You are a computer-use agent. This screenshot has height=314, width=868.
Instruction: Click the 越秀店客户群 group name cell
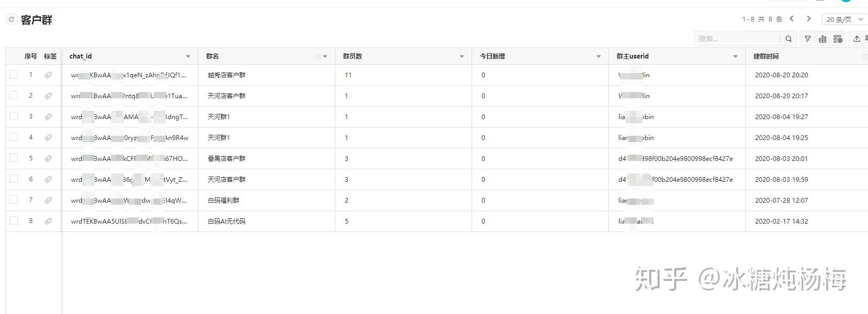[x=227, y=75]
